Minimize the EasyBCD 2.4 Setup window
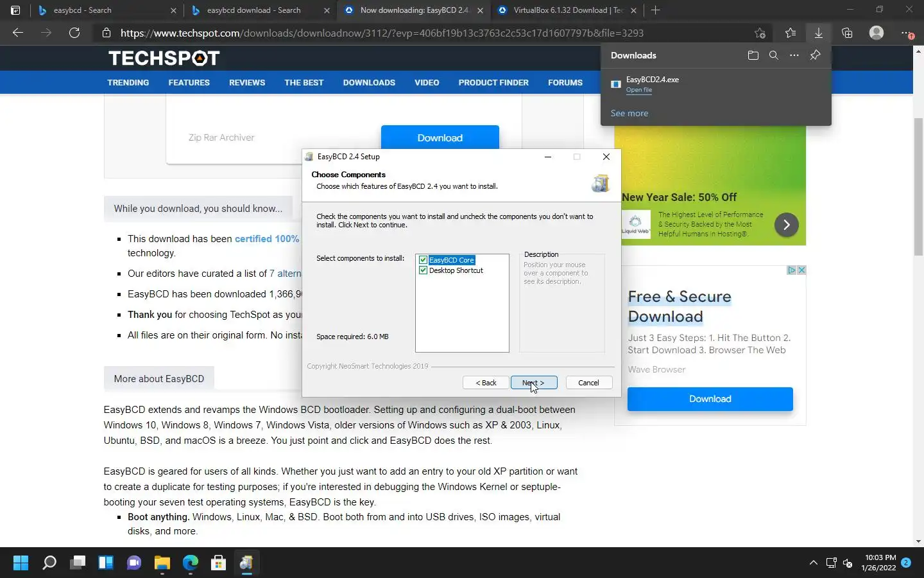This screenshot has width=924, height=578. point(548,157)
